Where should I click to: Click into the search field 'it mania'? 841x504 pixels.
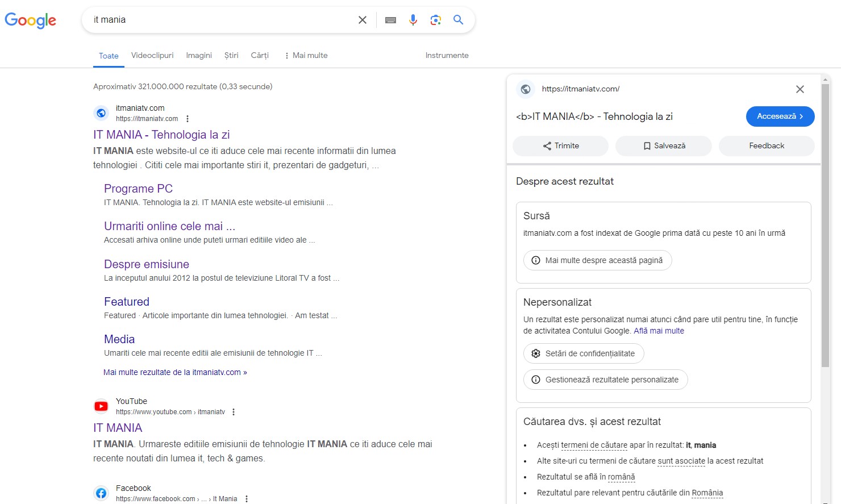point(222,20)
